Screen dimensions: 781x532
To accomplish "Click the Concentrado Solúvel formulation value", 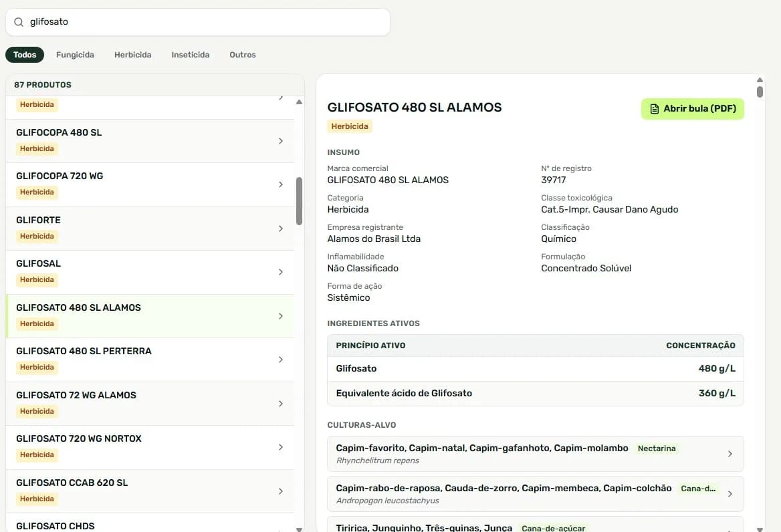I will tap(586, 268).
